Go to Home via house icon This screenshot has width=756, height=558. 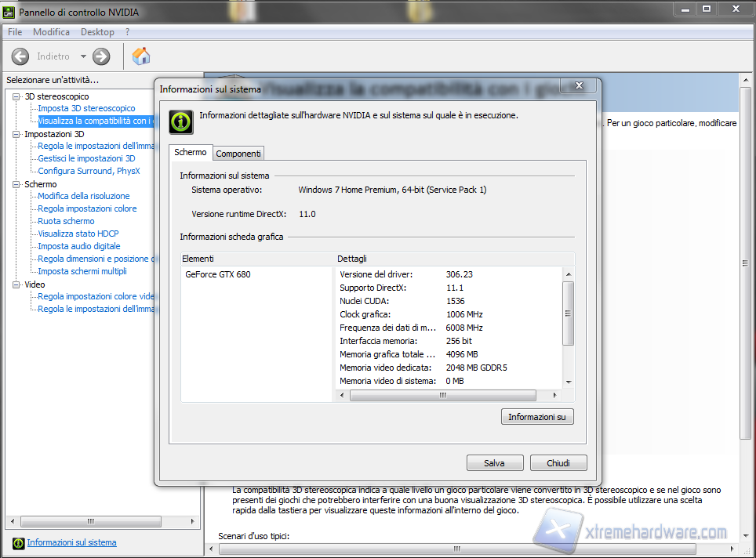pos(141,56)
